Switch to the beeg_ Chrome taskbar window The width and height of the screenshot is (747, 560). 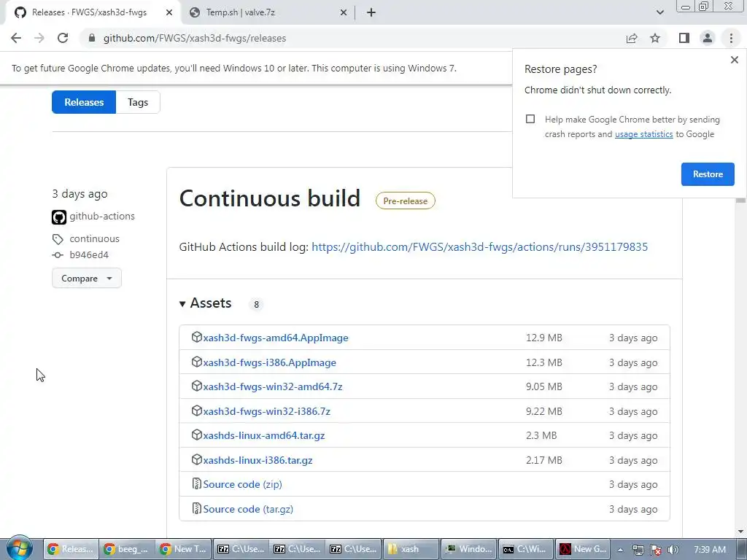point(127,549)
